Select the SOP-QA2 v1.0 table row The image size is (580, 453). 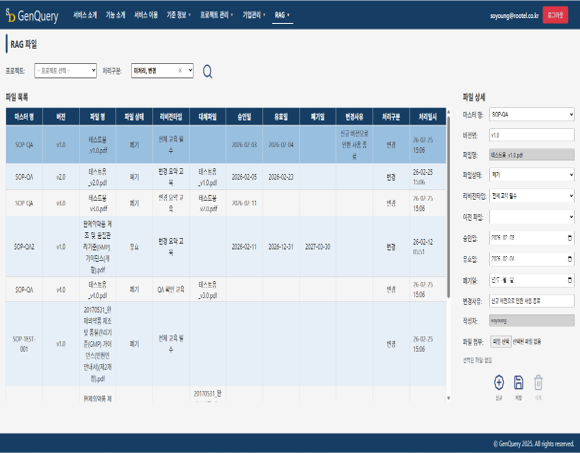click(226, 246)
